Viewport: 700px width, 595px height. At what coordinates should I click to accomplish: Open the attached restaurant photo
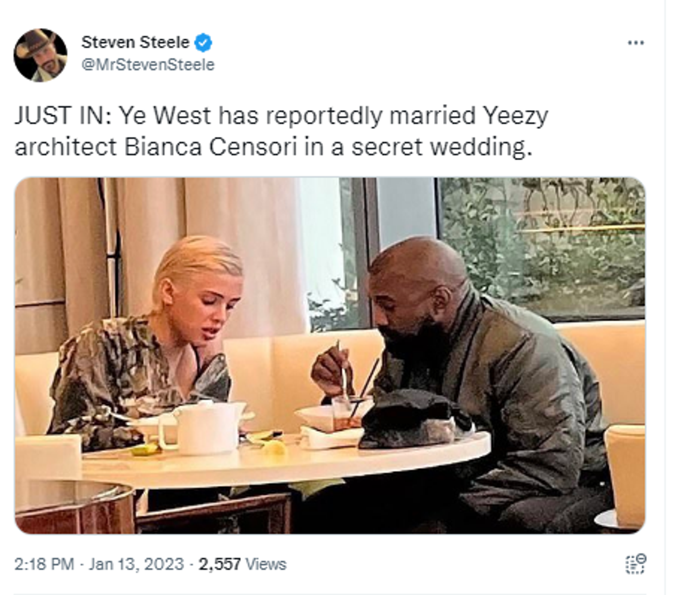pyautogui.click(x=330, y=356)
